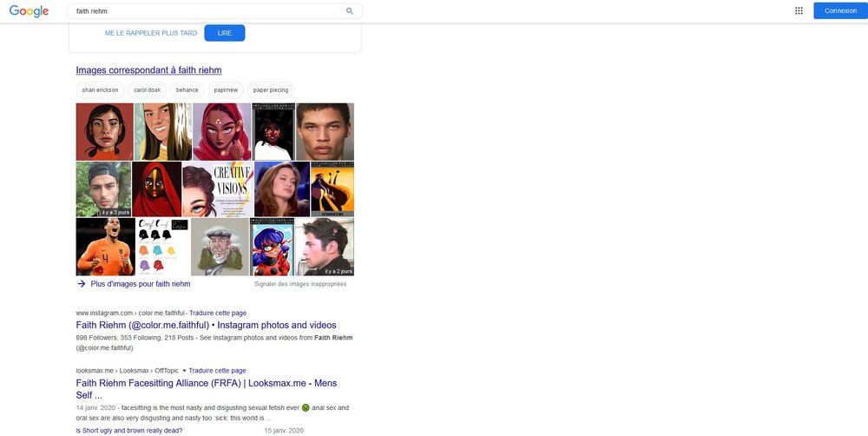This screenshot has height=436, width=868.
Task: Open Faith Riehm Instagram photos and videos result
Action: pos(206,325)
